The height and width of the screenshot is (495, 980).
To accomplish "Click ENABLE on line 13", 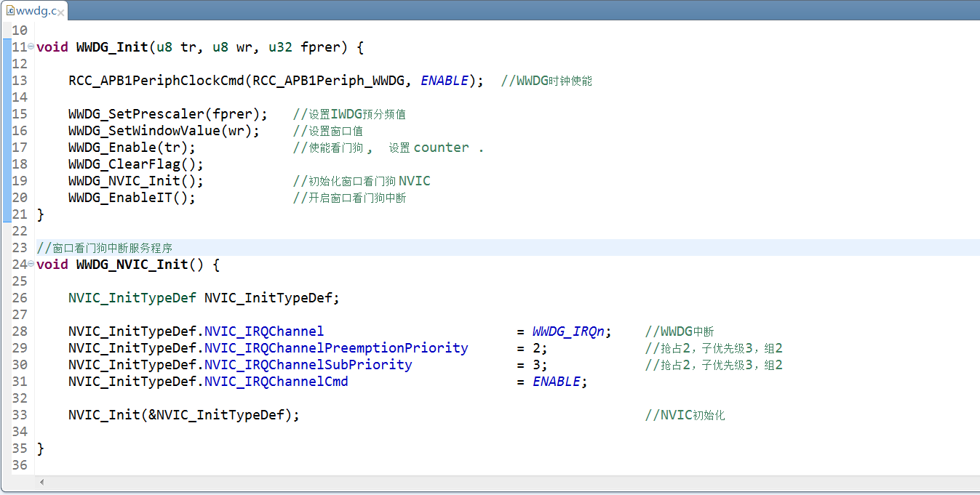I will point(445,81).
